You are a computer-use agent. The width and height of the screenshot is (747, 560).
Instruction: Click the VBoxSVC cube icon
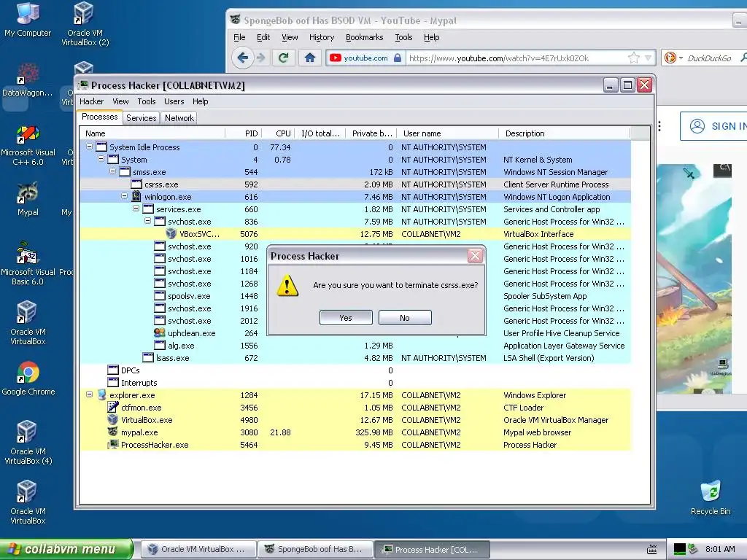171,234
